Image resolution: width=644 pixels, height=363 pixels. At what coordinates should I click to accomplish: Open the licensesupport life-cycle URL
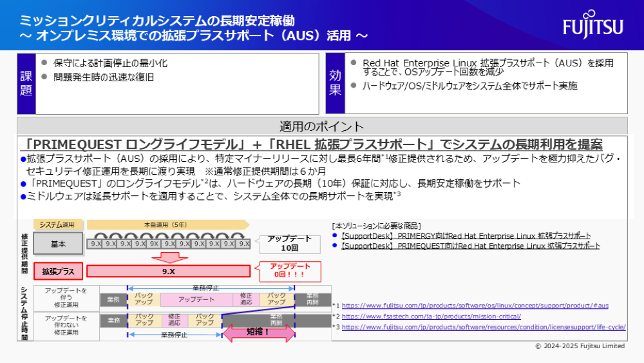pyautogui.click(x=484, y=327)
